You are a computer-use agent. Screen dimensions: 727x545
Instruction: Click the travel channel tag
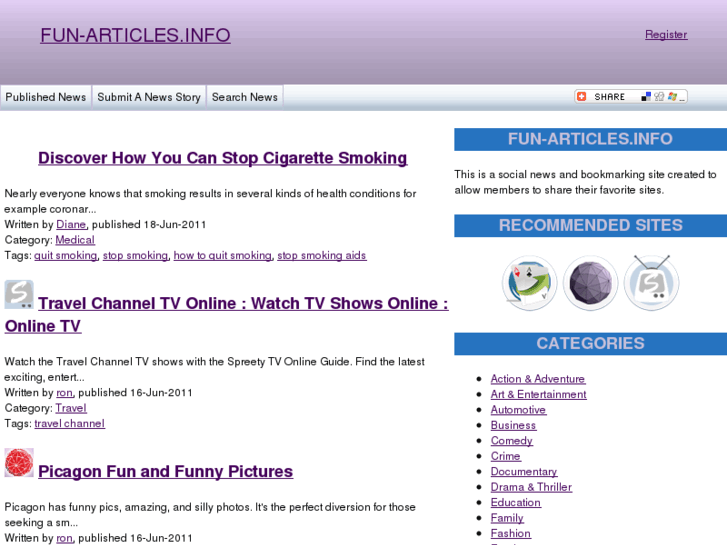tap(70, 423)
